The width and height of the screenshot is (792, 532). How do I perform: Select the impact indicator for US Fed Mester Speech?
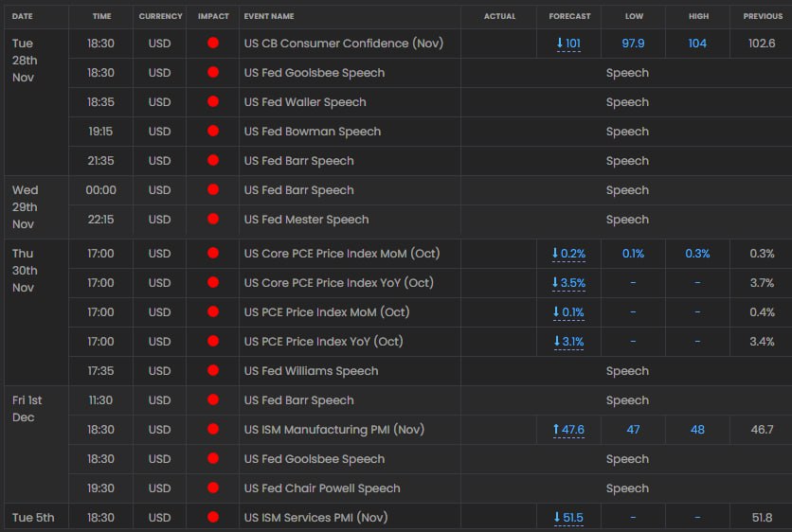click(213, 220)
